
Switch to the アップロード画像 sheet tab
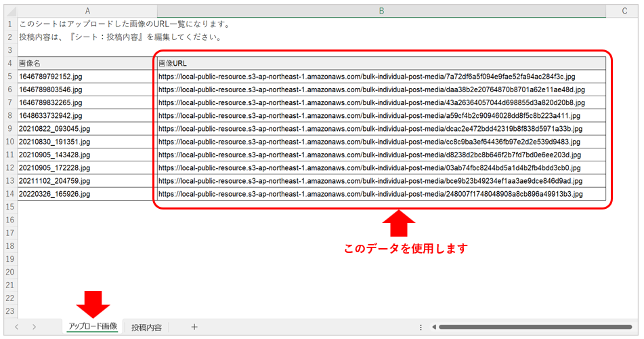click(x=93, y=327)
